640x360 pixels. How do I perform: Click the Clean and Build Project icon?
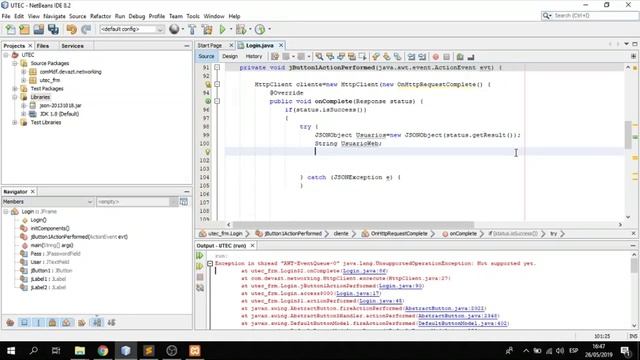point(207,29)
